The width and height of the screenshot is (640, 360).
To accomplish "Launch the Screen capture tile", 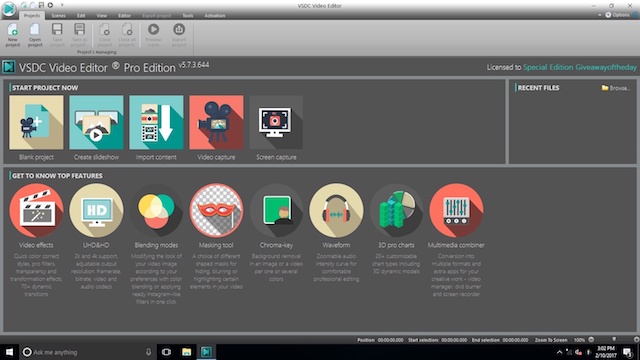I will pos(276,122).
